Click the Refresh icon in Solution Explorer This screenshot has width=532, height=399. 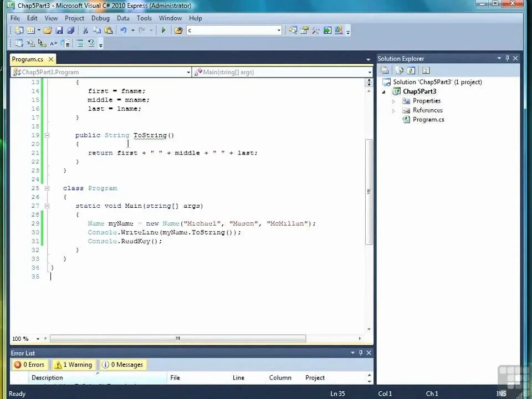tap(411, 70)
